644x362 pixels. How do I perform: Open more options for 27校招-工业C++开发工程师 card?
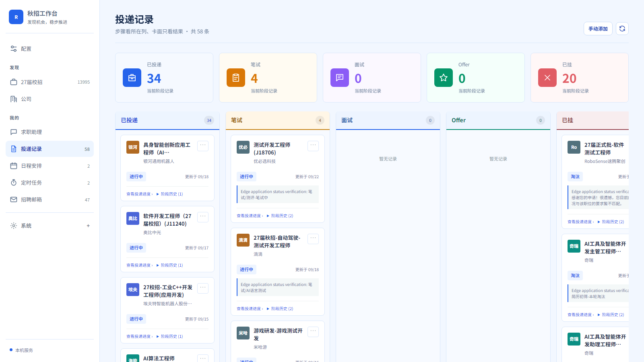[x=203, y=288]
